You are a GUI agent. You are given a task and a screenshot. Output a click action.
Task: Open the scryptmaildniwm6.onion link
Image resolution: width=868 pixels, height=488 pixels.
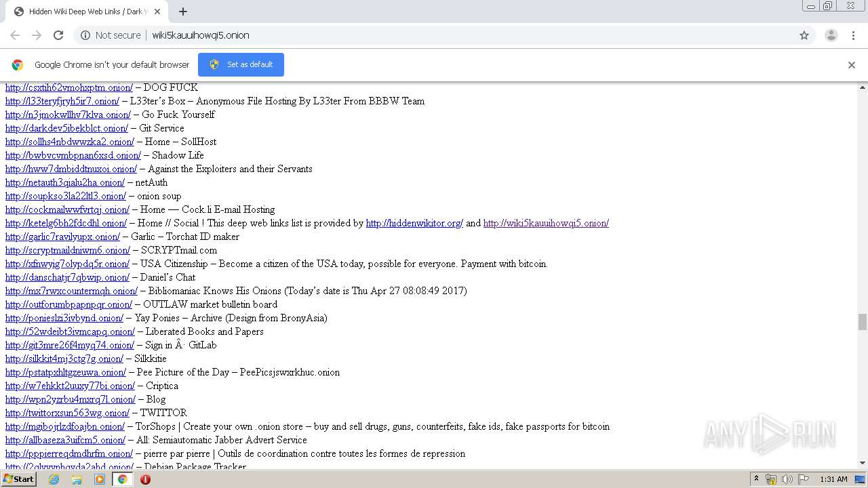point(68,250)
